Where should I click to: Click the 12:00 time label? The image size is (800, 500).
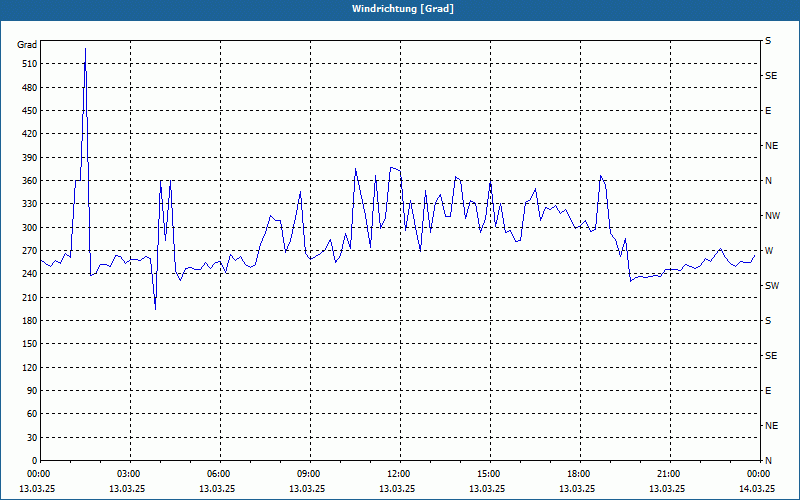click(x=397, y=474)
